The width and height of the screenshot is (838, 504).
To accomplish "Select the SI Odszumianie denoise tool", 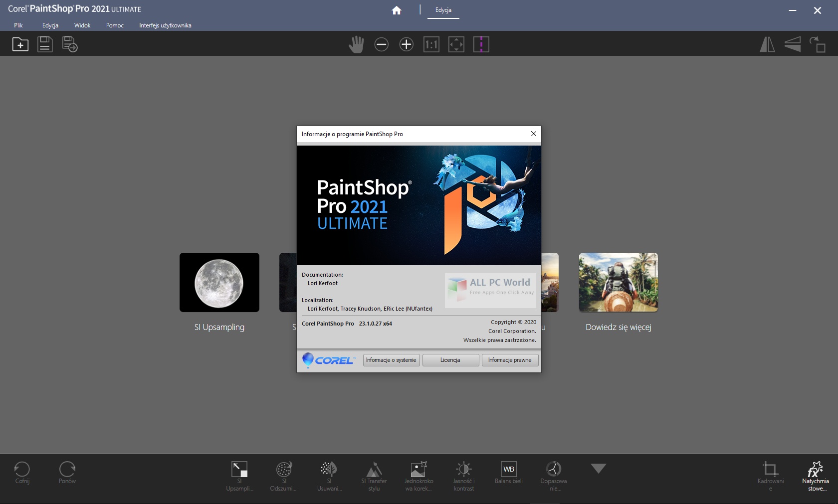I will [284, 476].
